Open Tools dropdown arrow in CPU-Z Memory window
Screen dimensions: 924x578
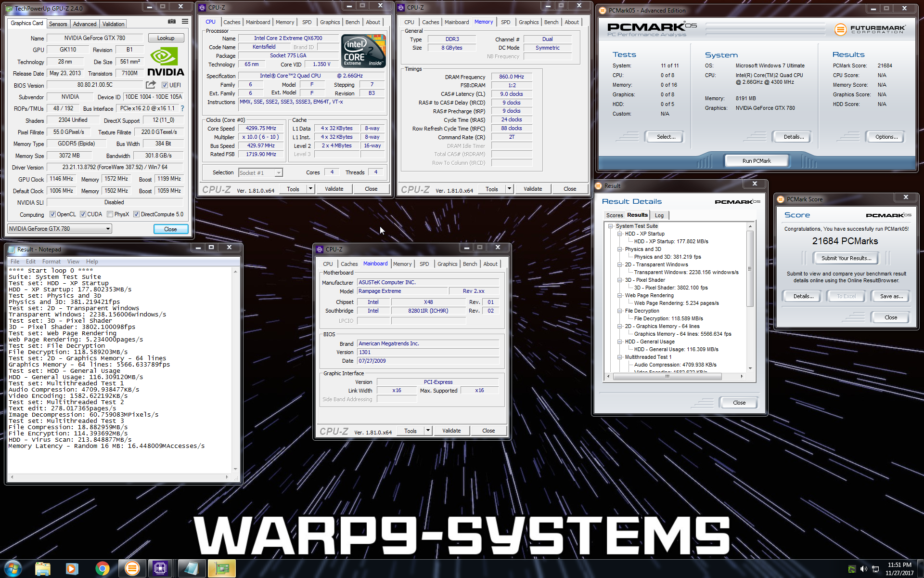(x=509, y=189)
